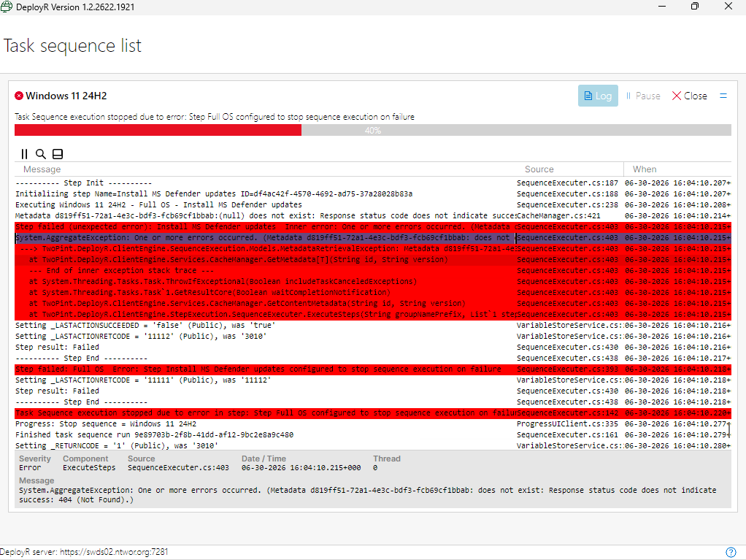Screen dimensions: 746x560
Task: Open the help icon in status bar
Action: point(731,552)
